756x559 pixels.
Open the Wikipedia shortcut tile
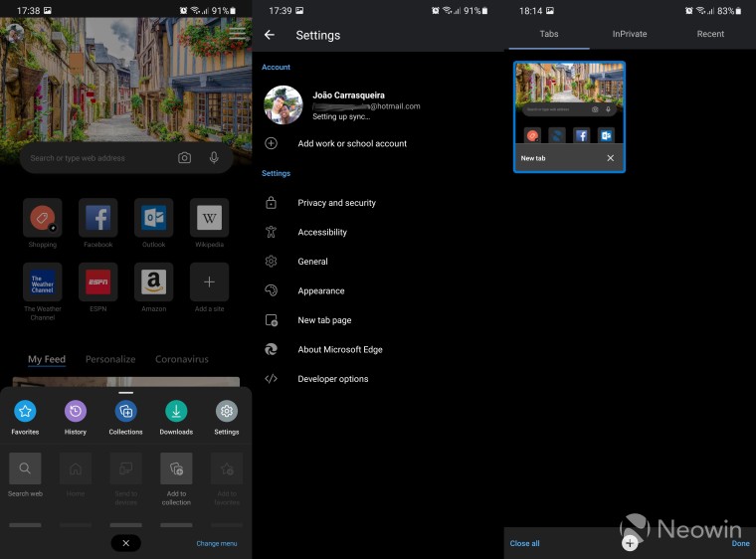pos(209,218)
